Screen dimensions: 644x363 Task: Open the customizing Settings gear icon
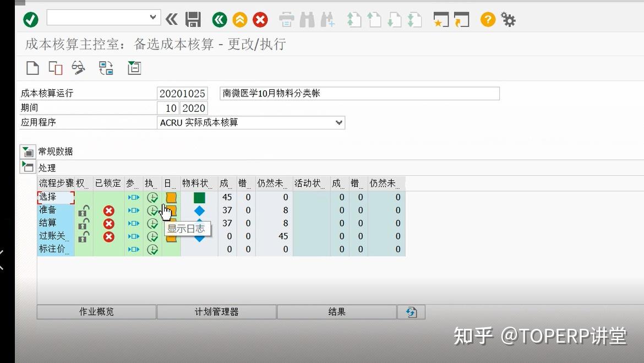pos(508,19)
